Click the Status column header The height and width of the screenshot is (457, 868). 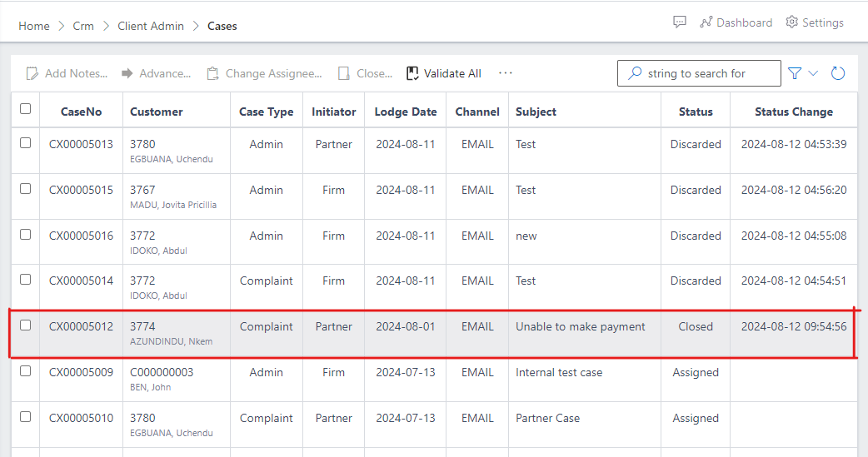pyautogui.click(x=696, y=112)
